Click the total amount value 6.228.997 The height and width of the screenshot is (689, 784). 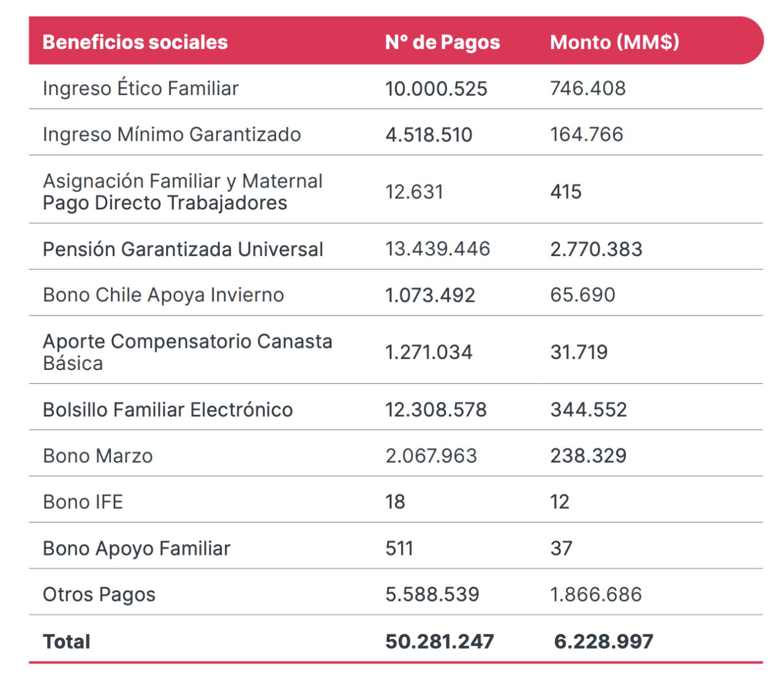tap(603, 641)
